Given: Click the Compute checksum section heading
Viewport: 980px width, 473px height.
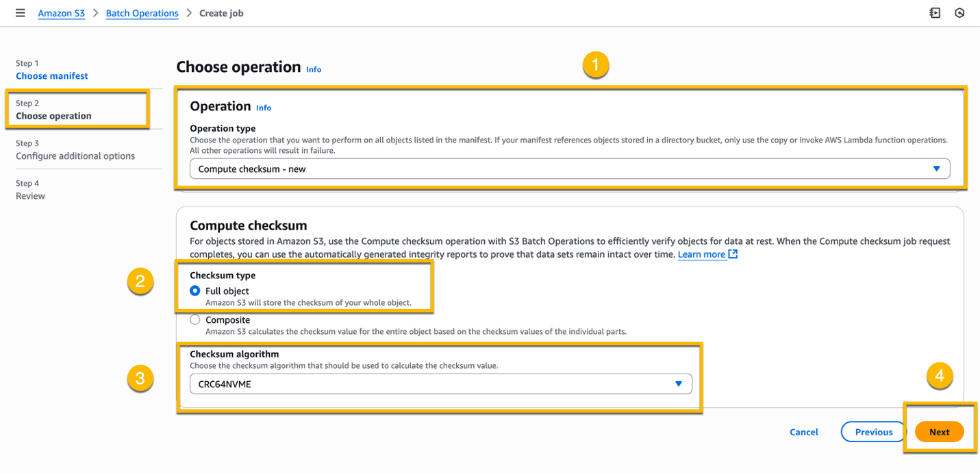Looking at the screenshot, I should pos(249,226).
